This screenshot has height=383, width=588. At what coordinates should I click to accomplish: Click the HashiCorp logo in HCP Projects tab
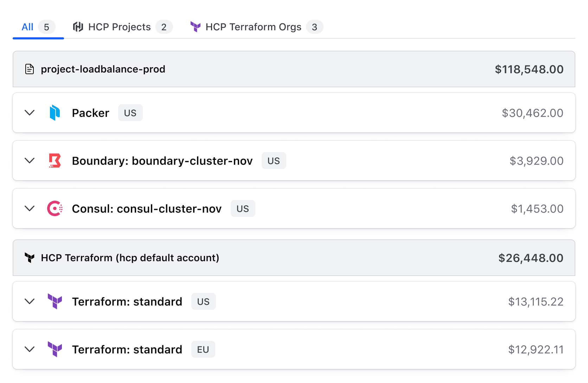point(78,27)
